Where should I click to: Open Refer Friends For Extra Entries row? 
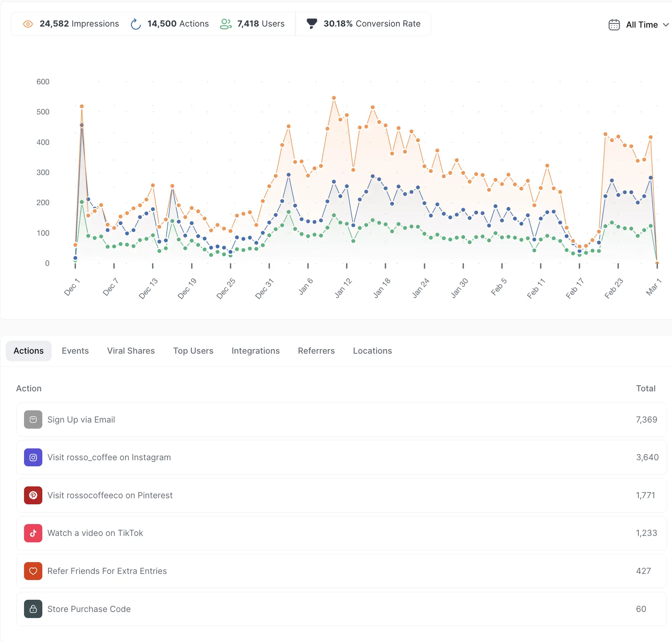(x=341, y=571)
